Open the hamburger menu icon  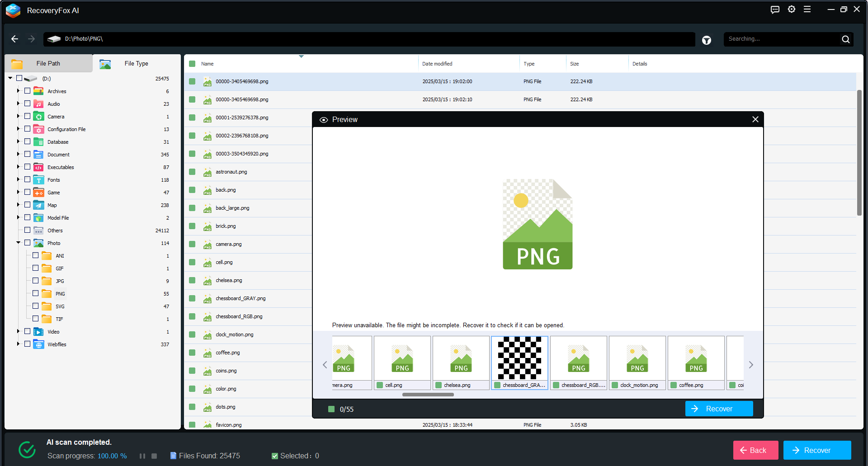807,9
